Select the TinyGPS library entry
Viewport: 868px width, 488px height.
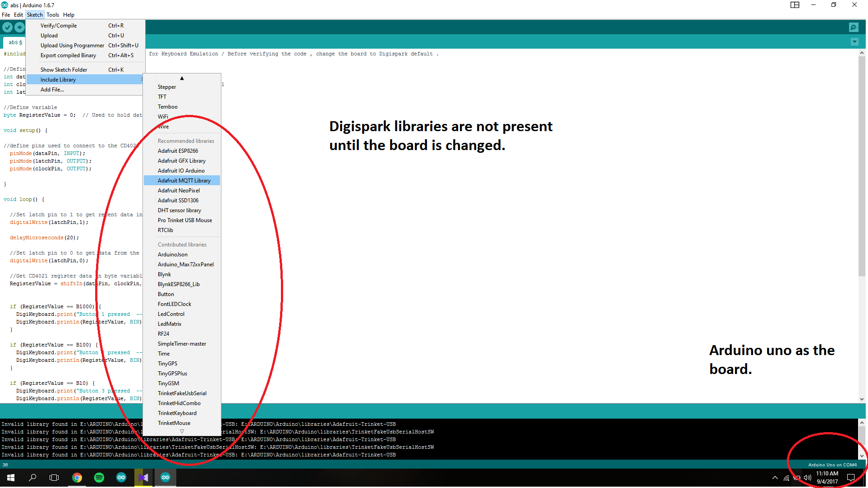pos(167,364)
